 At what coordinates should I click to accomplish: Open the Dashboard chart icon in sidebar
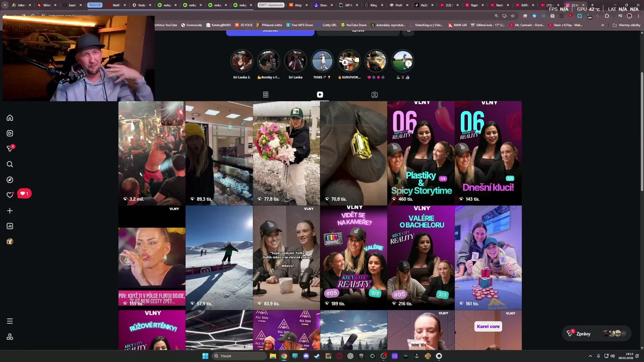[x=10, y=226]
